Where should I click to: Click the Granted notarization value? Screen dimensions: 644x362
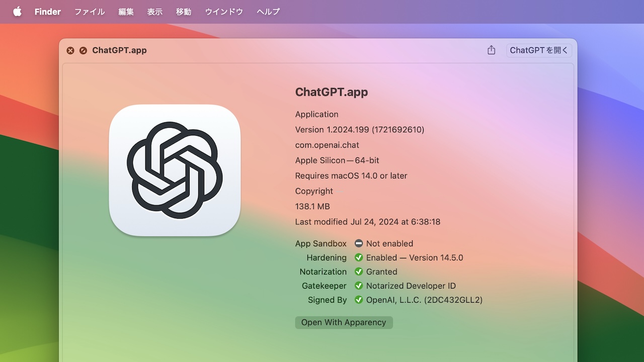[382, 271]
